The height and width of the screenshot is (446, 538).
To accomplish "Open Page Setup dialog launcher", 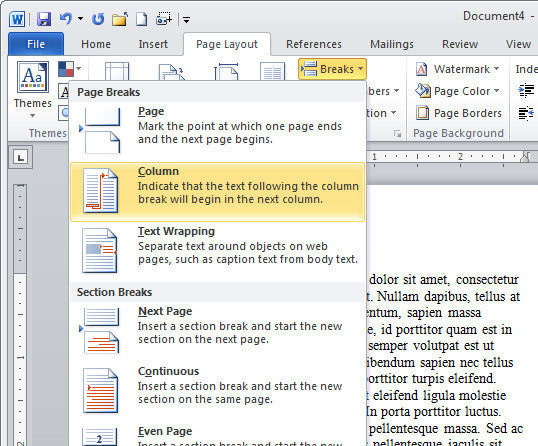I will (397, 133).
